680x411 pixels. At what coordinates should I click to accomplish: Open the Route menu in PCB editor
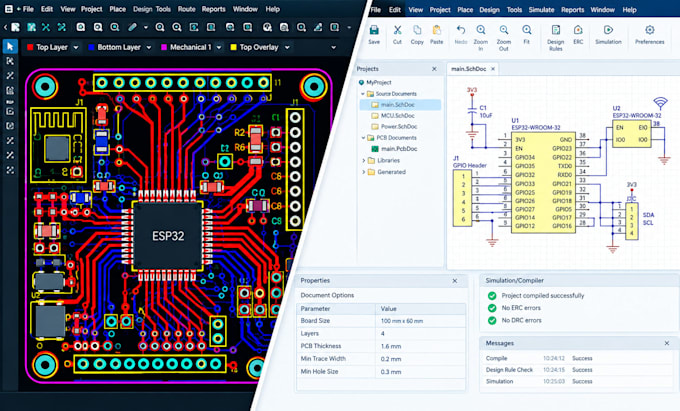(186, 9)
